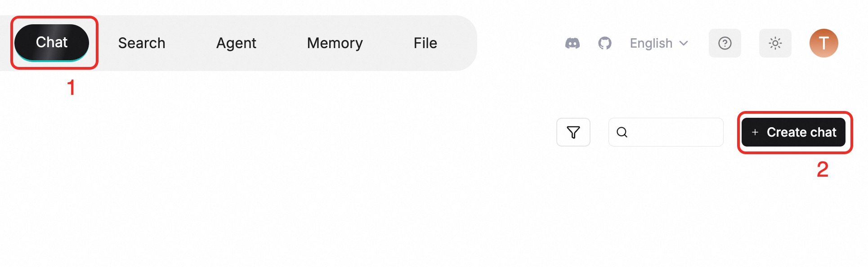Click the help question mark icon

click(x=725, y=43)
